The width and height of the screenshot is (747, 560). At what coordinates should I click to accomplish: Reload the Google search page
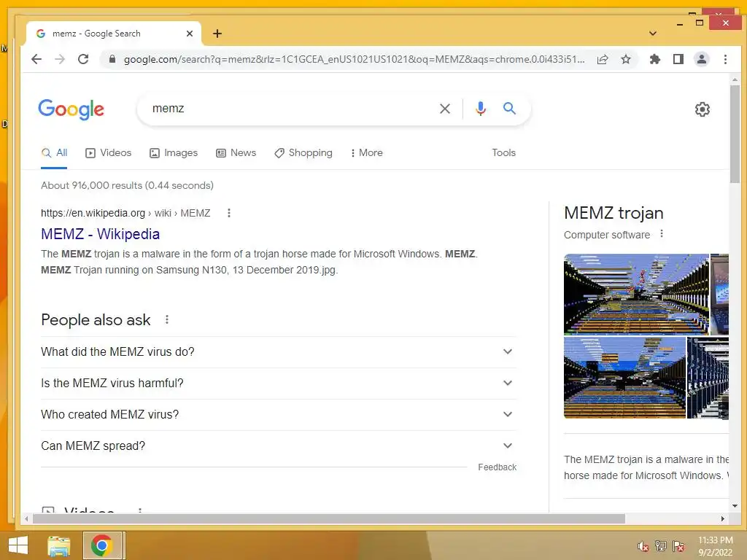click(83, 59)
